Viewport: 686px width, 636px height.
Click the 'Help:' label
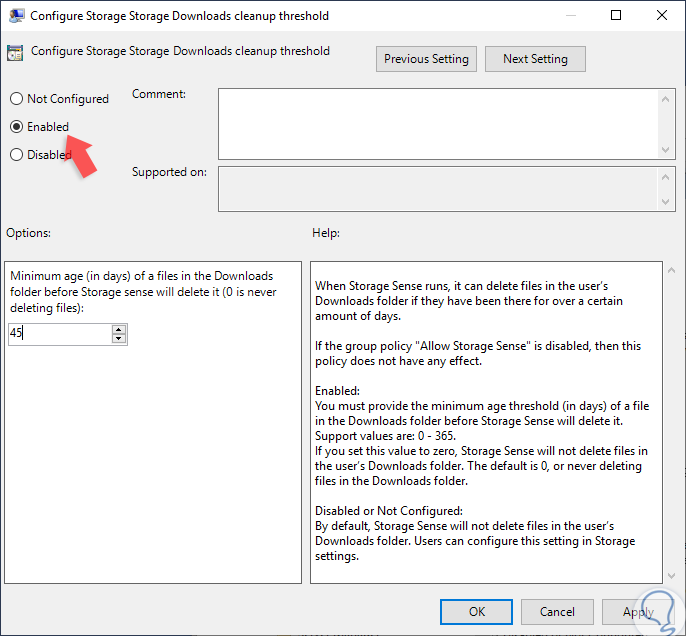coord(326,233)
